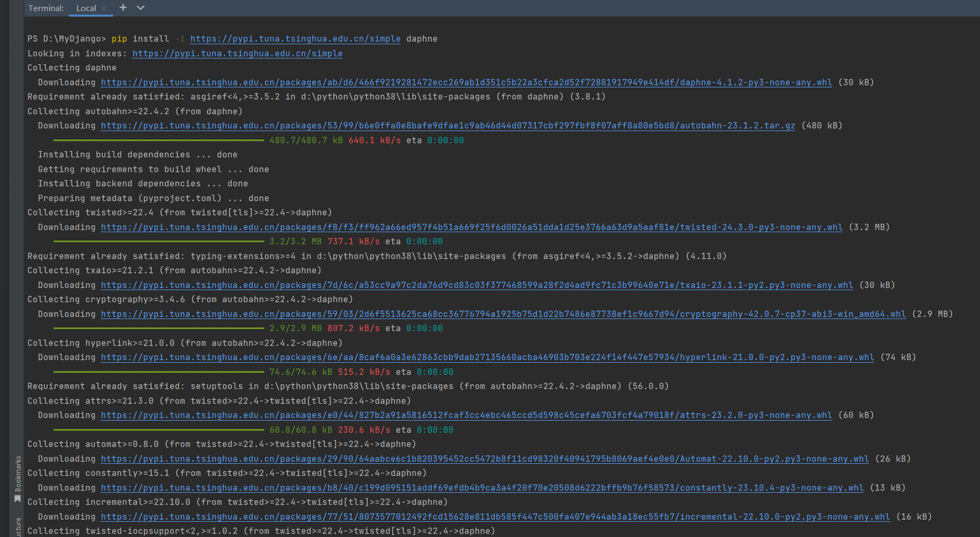Image resolution: width=980 pixels, height=537 pixels.
Task: Open terminal shell options dropdown
Action: [x=140, y=7]
